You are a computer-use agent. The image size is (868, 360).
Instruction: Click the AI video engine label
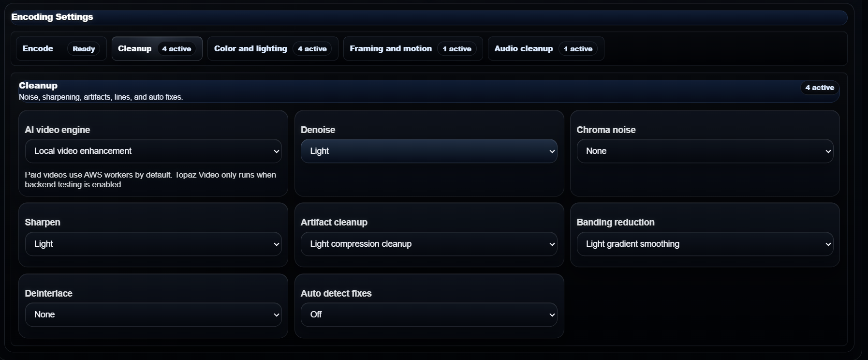[x=57, y=130]
